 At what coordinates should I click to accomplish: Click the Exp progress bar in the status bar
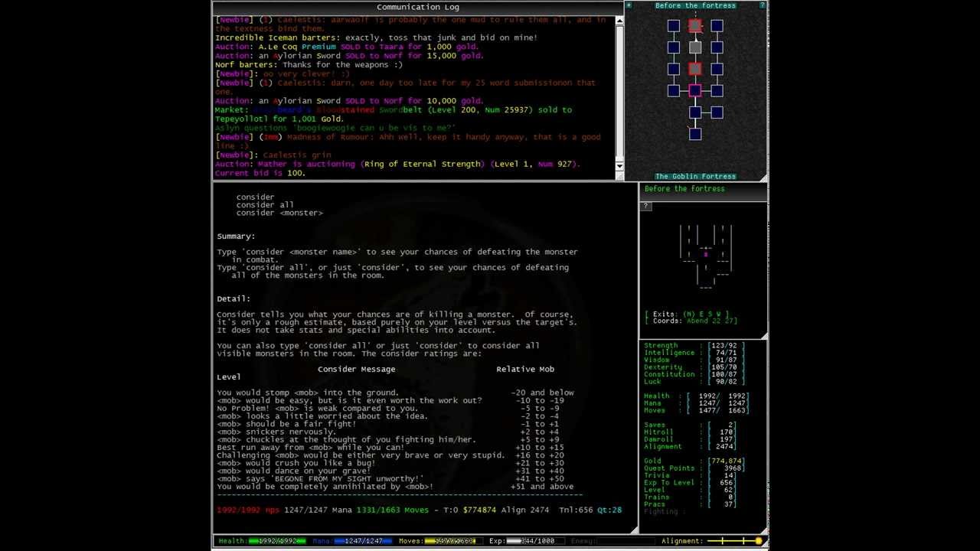(535, 541)
